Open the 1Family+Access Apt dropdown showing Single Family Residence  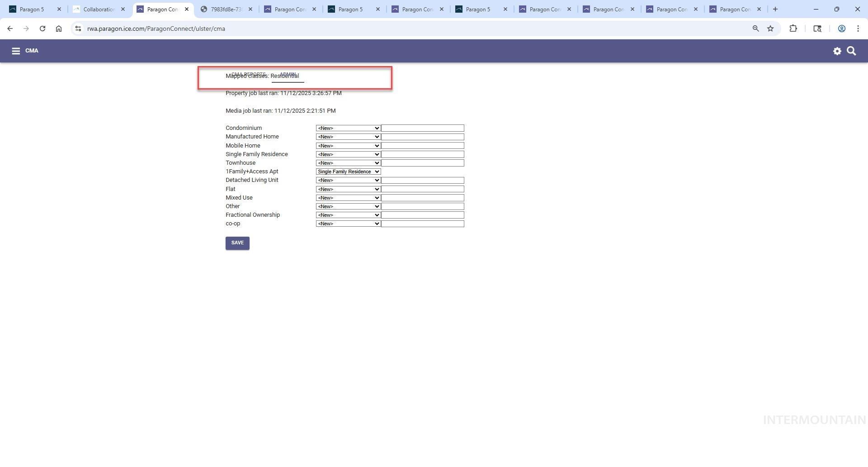[348, 172]
